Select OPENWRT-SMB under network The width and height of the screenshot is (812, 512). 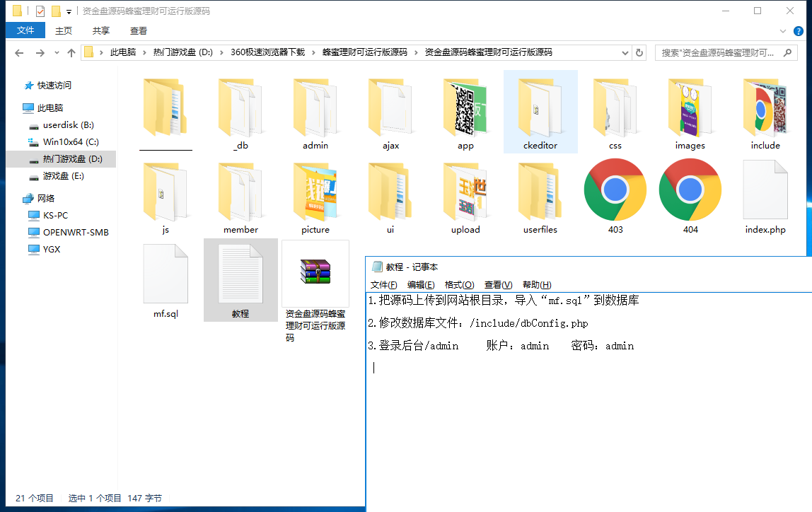(76, 233)
